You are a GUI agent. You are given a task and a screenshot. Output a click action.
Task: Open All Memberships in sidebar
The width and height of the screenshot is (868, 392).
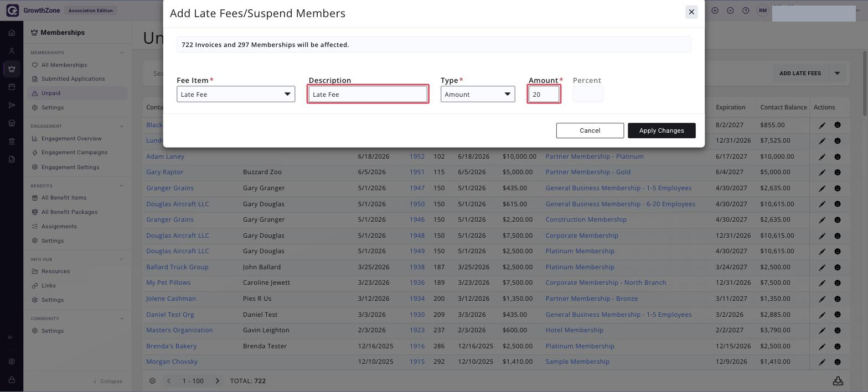[64, 65]
